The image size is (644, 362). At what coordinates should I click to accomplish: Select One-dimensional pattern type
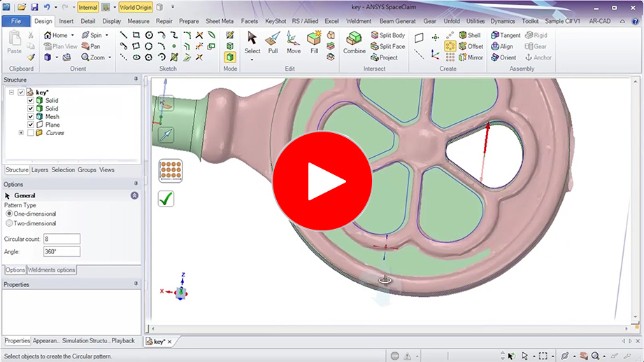point(9,214)
